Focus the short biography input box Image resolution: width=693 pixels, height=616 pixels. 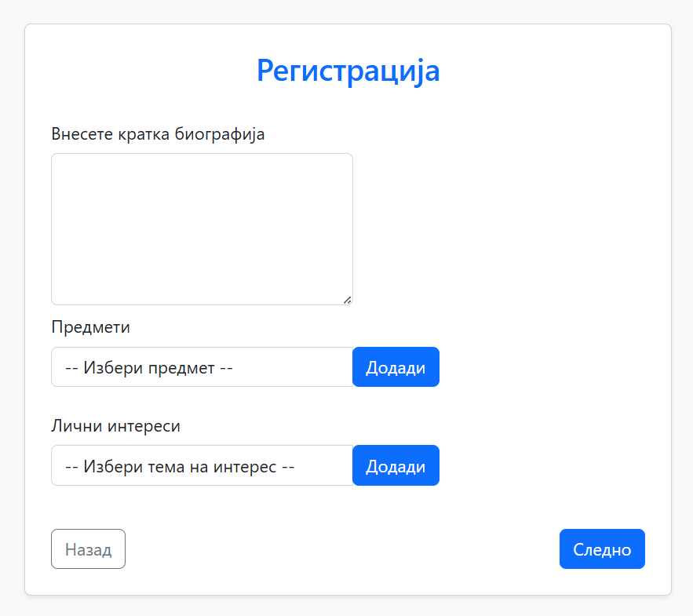(202, 228)
